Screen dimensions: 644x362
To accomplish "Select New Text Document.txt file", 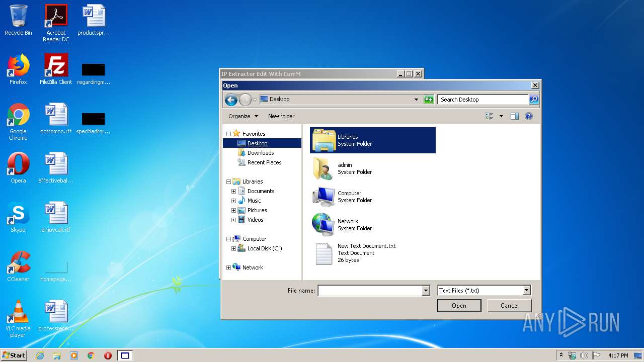I will coord(373,253).
